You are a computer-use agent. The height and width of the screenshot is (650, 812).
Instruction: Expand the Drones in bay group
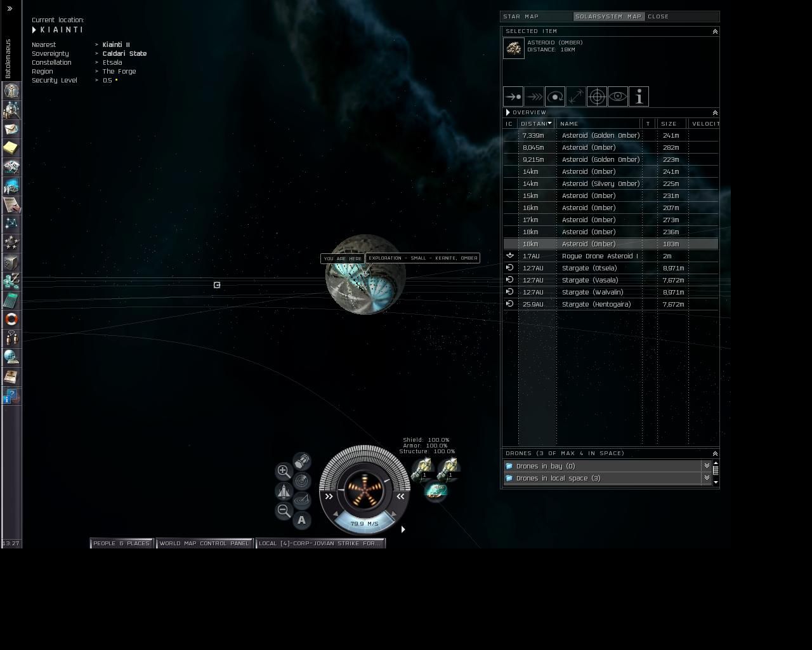click(706, 466)
